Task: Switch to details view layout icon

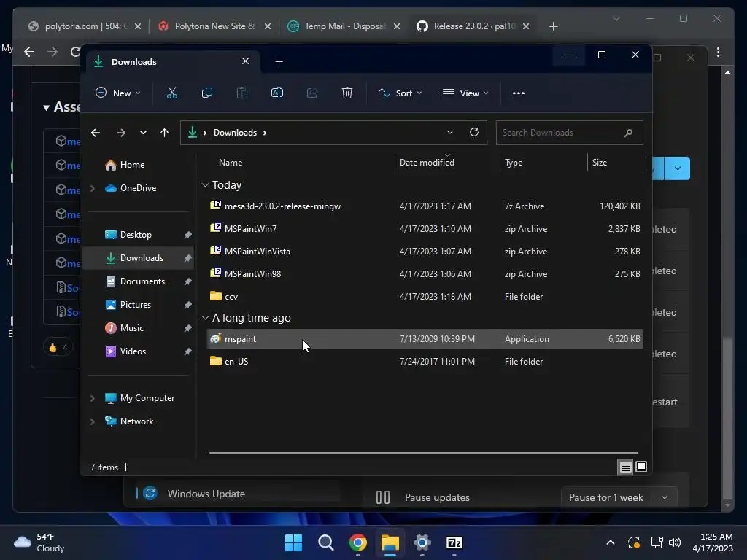Action: click(625, 467)
